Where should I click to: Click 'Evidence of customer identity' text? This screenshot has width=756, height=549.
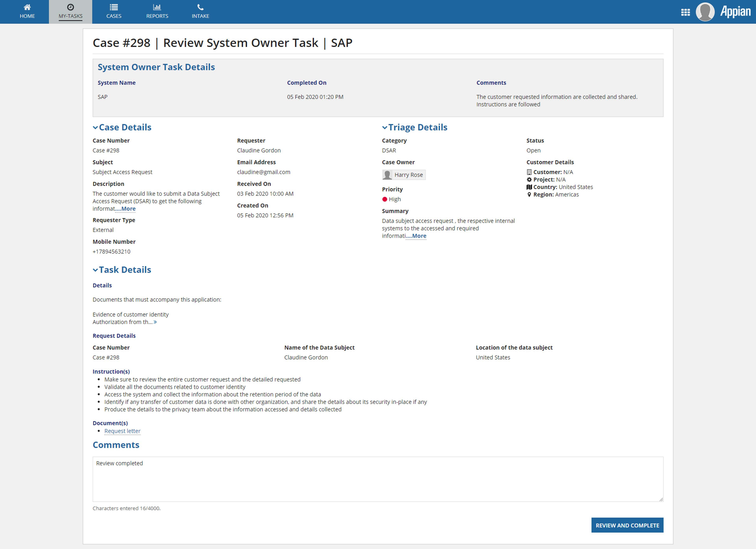coord(130,315)
